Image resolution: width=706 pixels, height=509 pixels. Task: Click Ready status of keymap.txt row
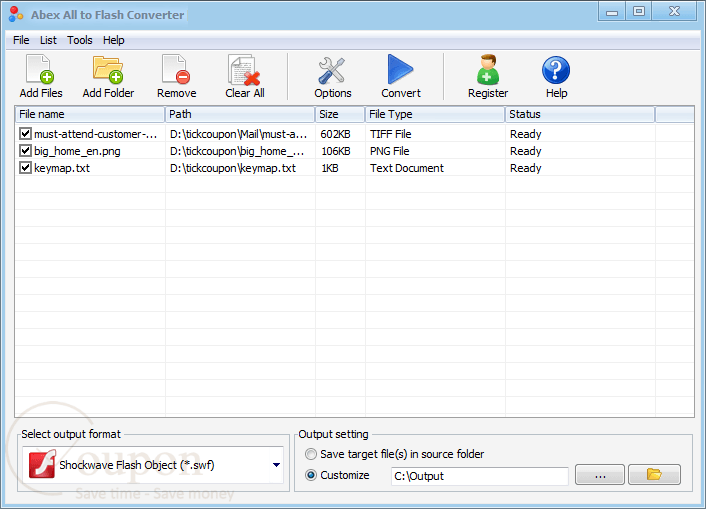coord(525,168)
